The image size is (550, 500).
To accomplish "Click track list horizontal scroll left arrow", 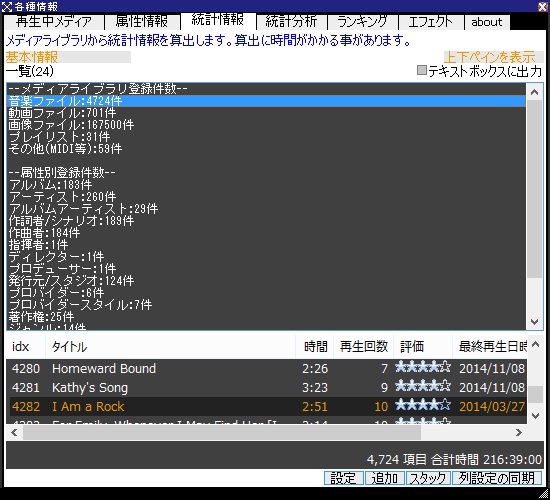I will point(14,432).
